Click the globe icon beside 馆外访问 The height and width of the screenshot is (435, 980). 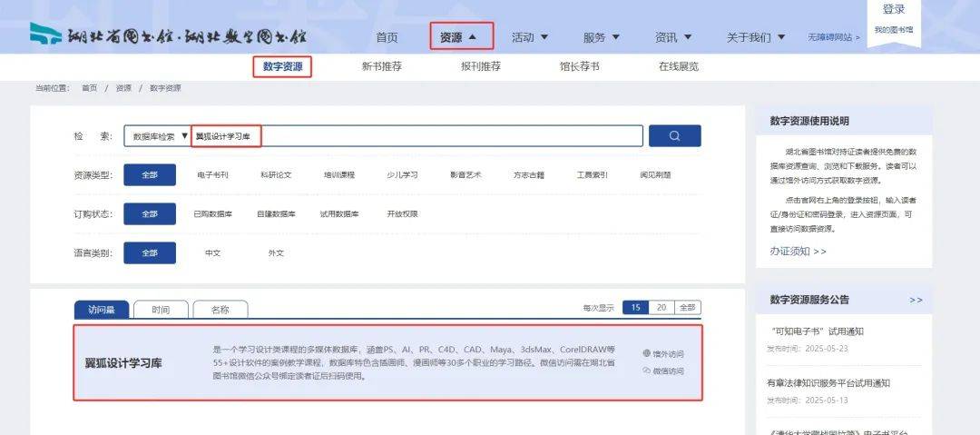646,353
